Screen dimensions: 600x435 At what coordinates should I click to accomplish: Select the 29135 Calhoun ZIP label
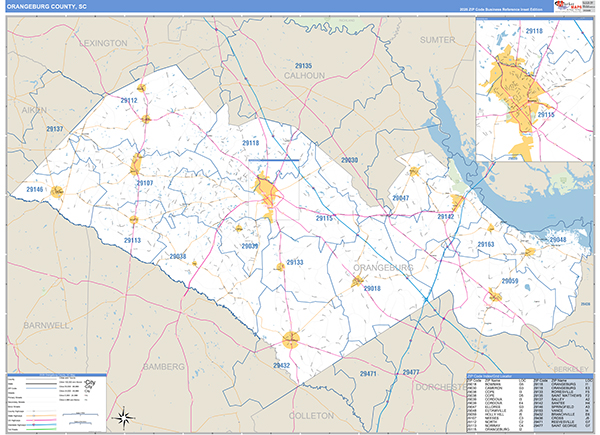click(x=302, y=66)
